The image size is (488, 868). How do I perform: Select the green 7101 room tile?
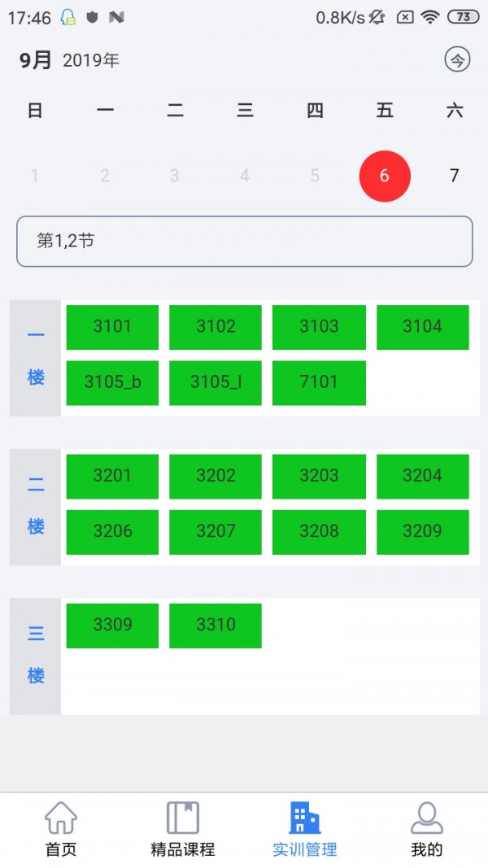[319, 382]
